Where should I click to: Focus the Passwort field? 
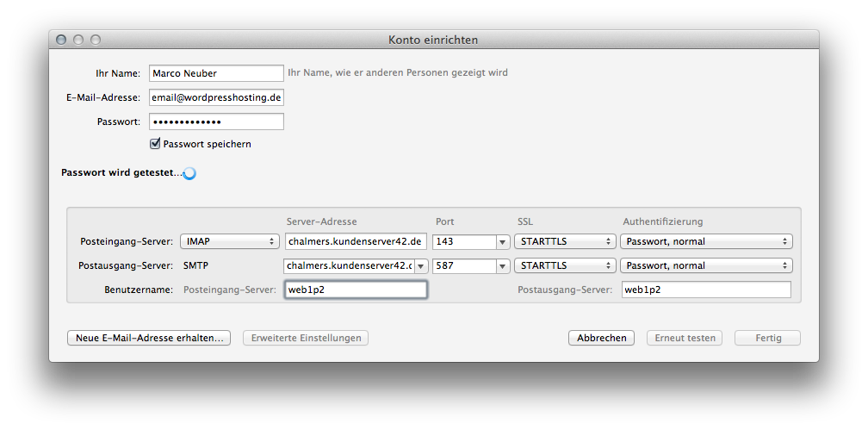(x=216, y=122)
